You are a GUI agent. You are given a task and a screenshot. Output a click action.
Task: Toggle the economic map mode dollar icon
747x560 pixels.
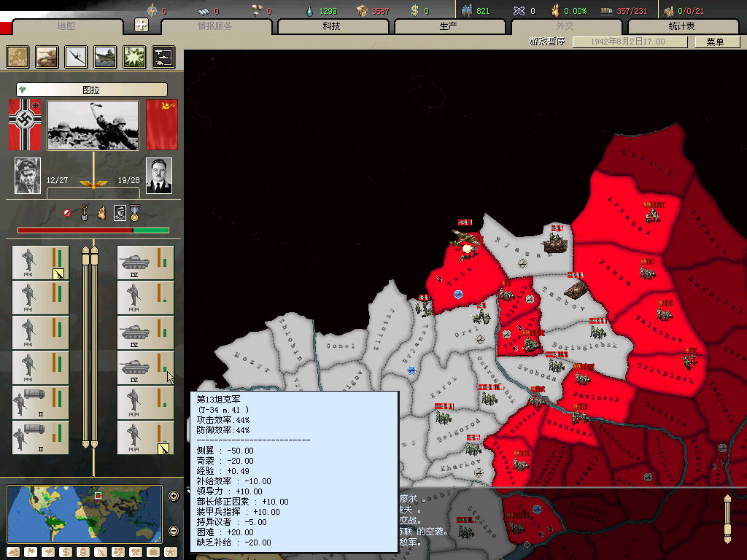tap(65, 552)
